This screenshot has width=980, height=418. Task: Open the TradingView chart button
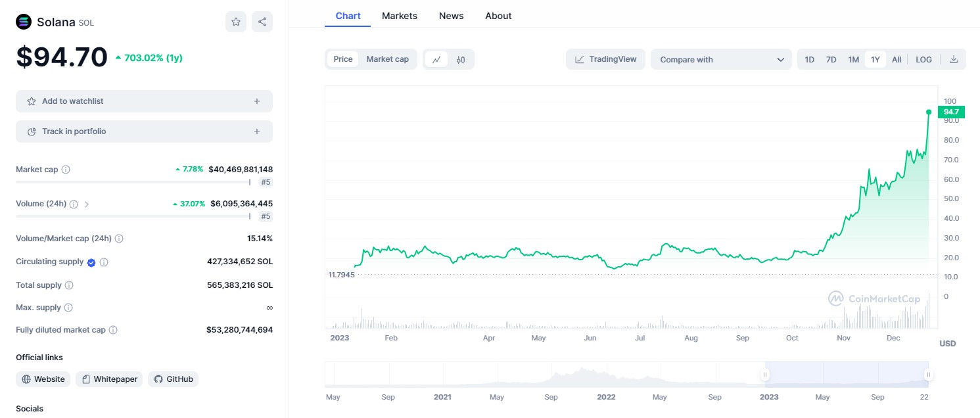(605, 59)
